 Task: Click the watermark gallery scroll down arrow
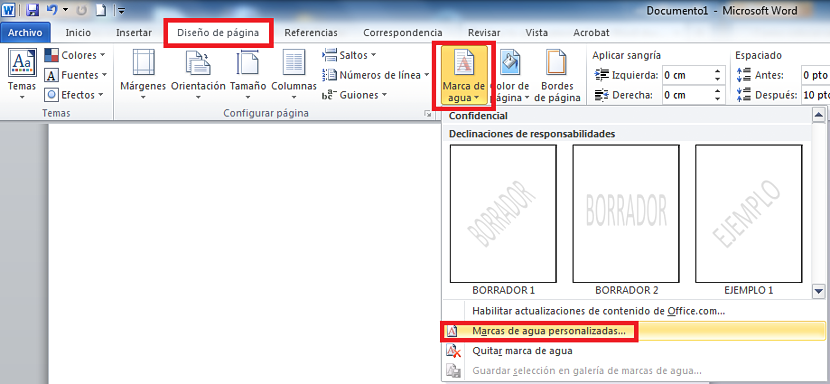pos(819,291)
